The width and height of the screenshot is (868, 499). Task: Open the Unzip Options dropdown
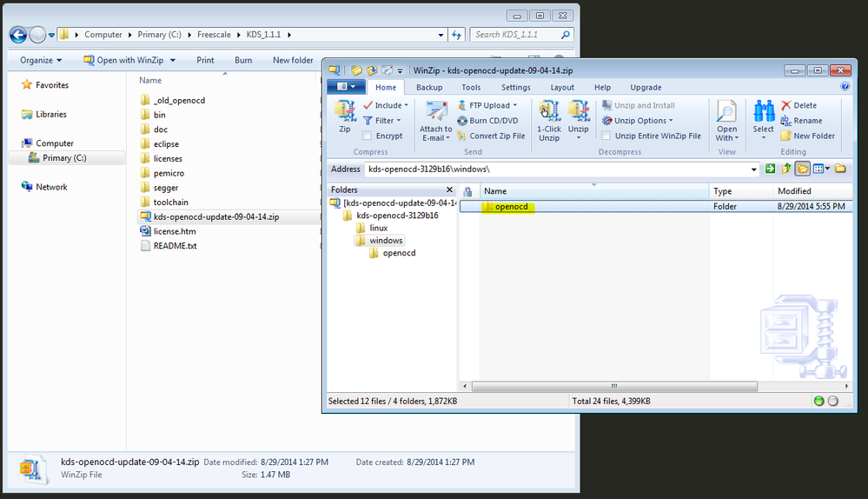(638, 120)
